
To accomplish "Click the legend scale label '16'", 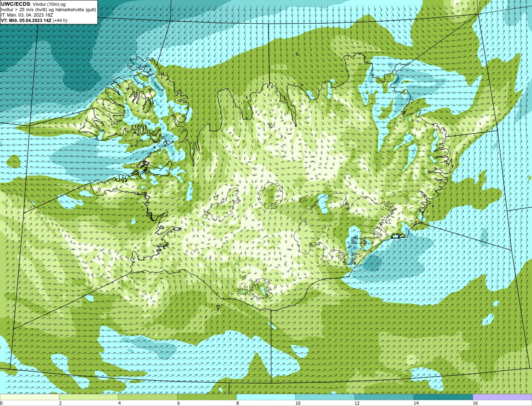I will click(475, 403).
